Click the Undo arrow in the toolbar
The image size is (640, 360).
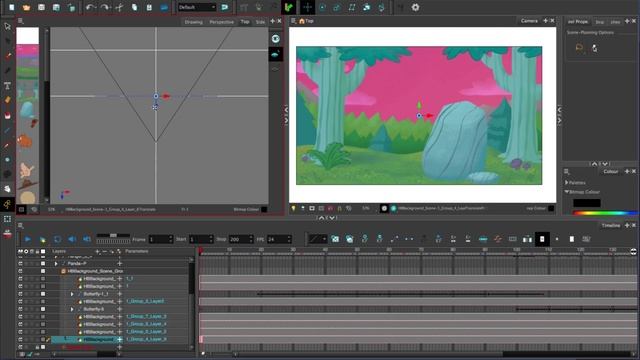click(90, 7)
